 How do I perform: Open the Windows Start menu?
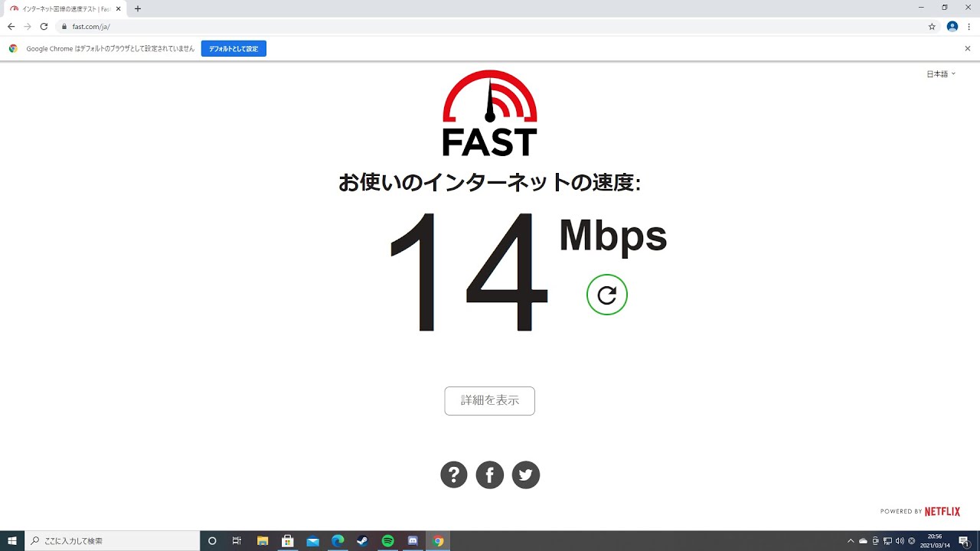point(12,541)
